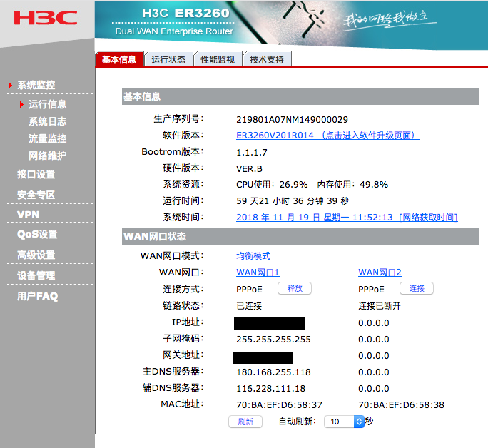Image resolution: width=488 pixels, height=448 pixels.
Task: Click primary DNS 180.168.255.118
Action: tap(273, 372)
